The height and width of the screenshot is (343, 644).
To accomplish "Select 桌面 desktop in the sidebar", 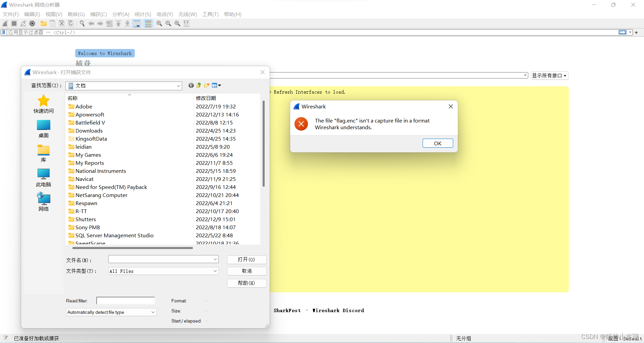I will click(44, 129).
